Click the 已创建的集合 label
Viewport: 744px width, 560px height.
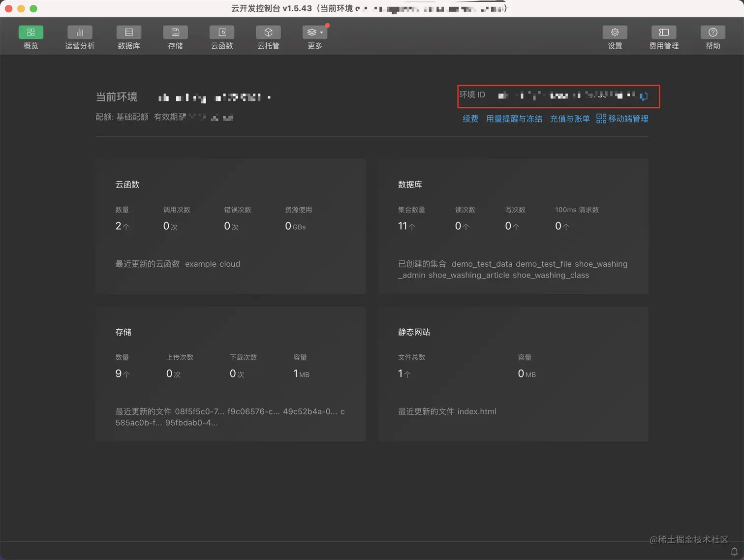point(422,264)
